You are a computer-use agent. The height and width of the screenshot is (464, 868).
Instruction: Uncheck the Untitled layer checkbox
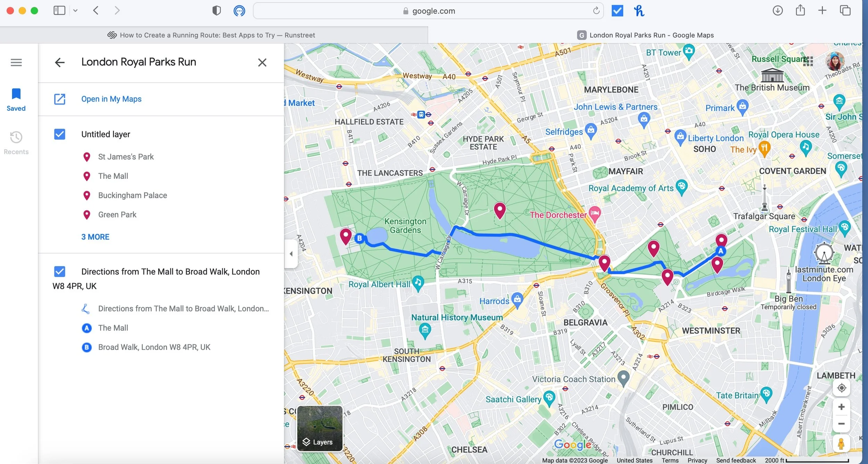59,134
